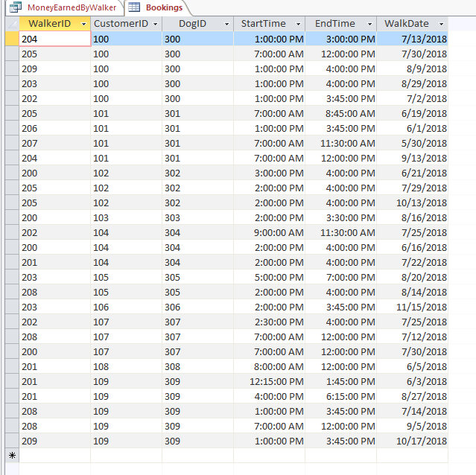Viewport: 476px width, 475px height.
Task: Click the WalkDate cell 7/14/2018
Action: pyautogui.click(x=412, y=411)
